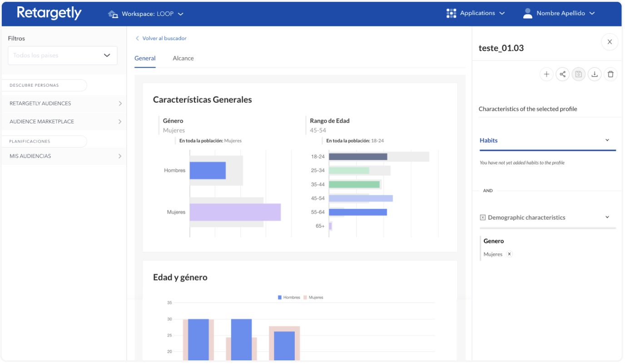Click the Rango de Edad title

point(330,121)
